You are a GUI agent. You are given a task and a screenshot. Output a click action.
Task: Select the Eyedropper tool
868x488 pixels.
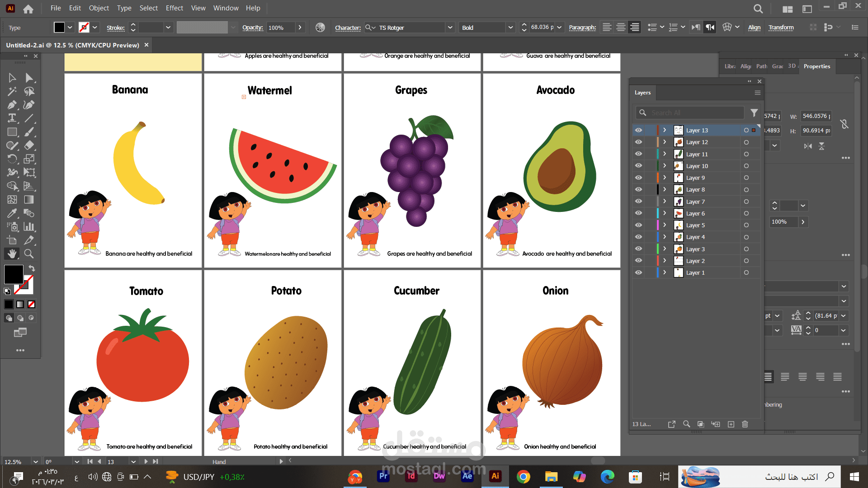pyautogui.click(x=12, y=213)
